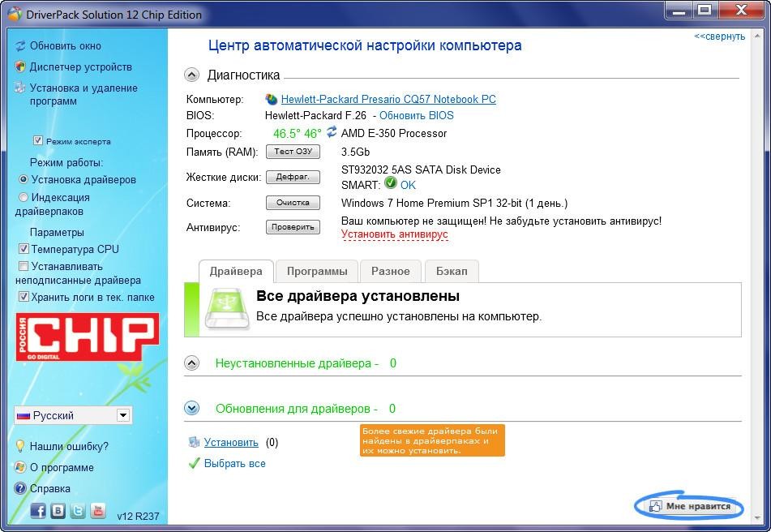The height and width of the screenshot is (532, 771).
Task: Click the install icon next to Установить
Action: (x=194, y=442)
